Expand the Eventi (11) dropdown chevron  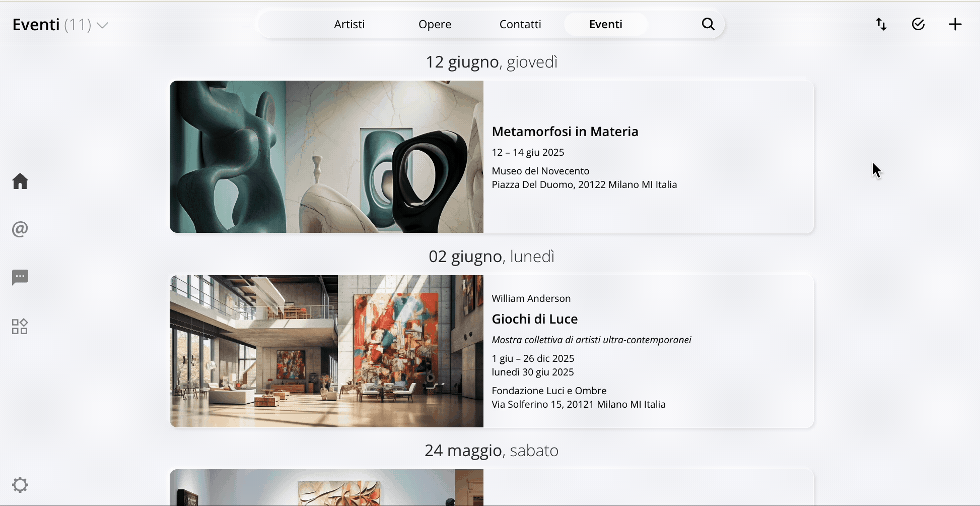103,25
